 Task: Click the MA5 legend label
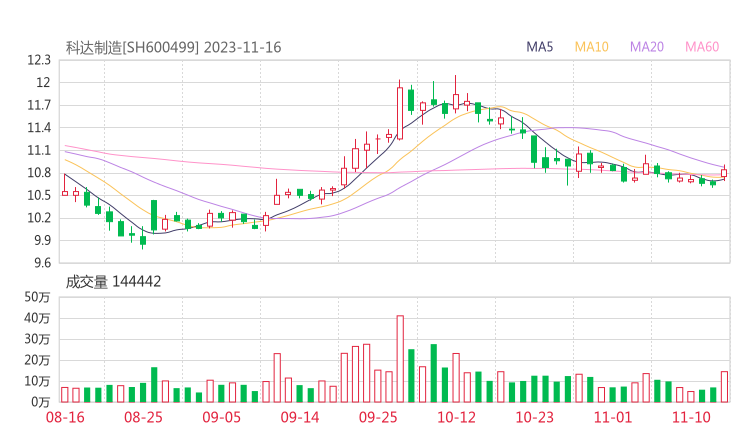point(539,47)
